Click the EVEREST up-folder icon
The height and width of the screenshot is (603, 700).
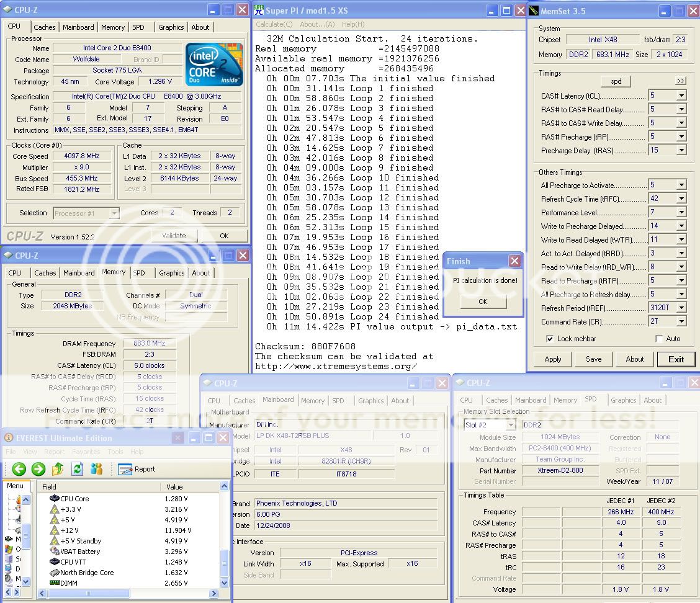coord(58,468)
